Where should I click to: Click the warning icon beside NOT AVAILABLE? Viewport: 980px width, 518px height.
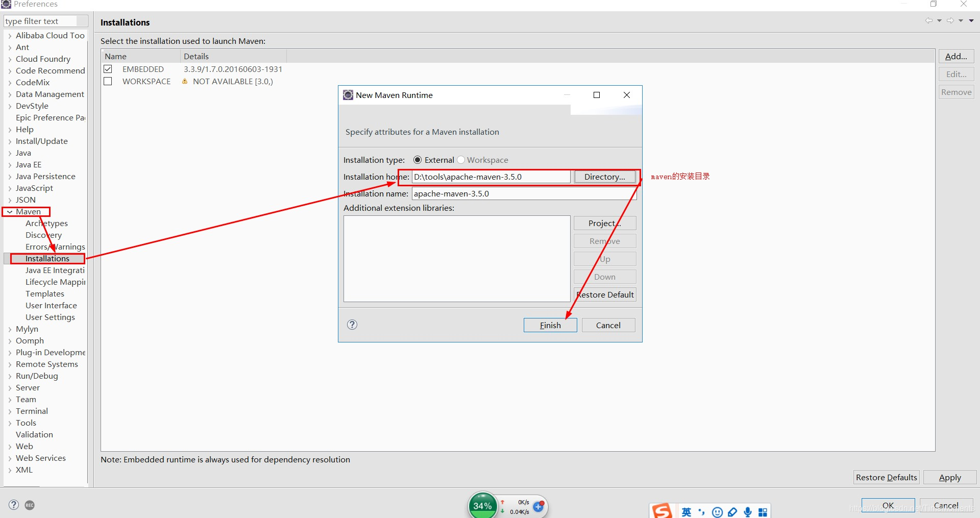click(185, 81)
